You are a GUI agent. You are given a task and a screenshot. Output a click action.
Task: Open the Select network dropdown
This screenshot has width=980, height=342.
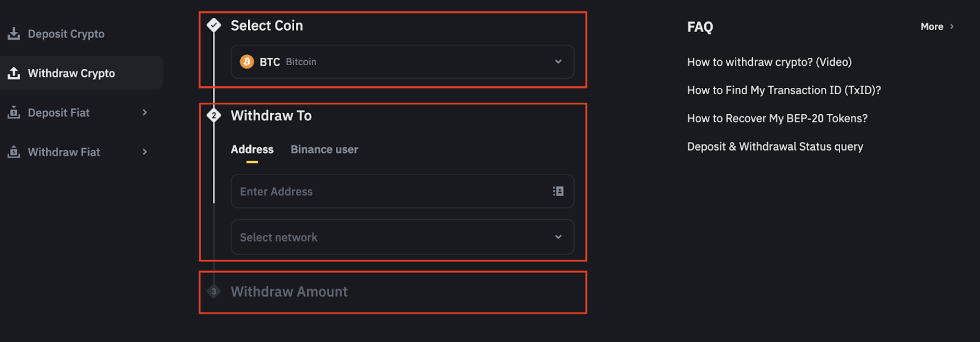(558, 237)
